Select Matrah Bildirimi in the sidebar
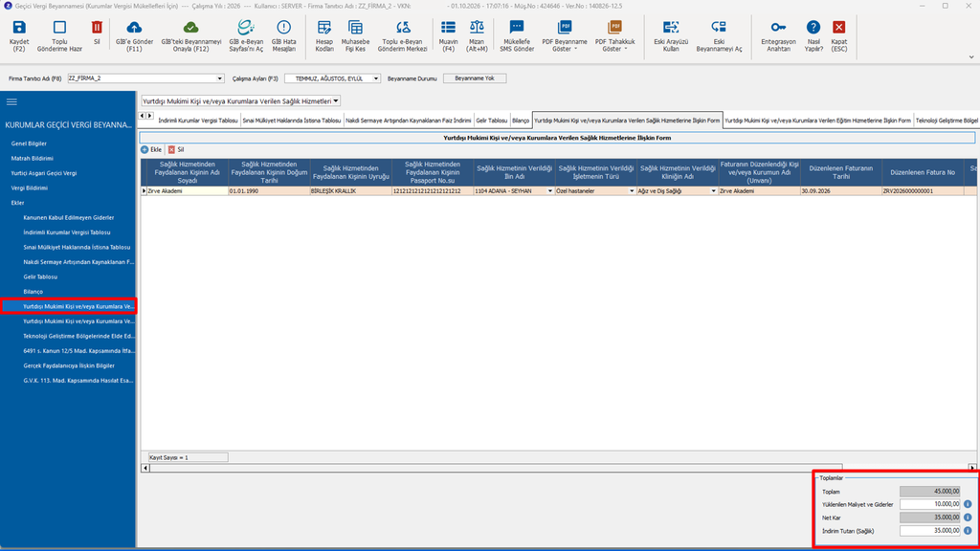The image size is (980, 551). (x=32, y=158)
